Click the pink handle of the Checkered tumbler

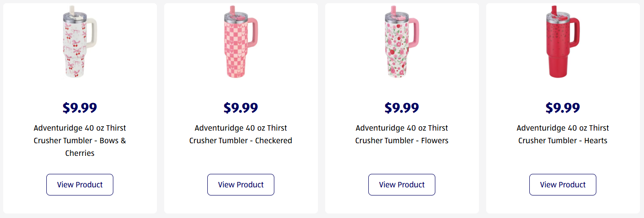255,32
